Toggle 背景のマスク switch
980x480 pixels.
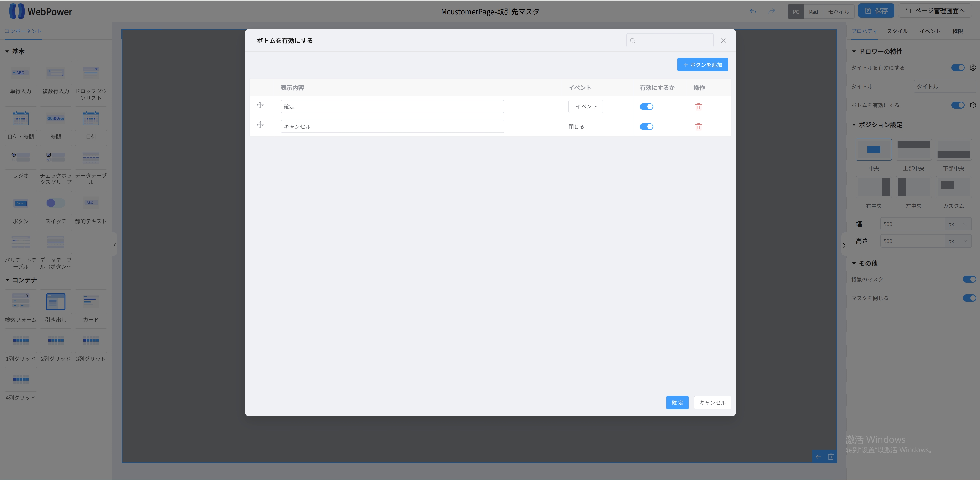pos(969,279)
